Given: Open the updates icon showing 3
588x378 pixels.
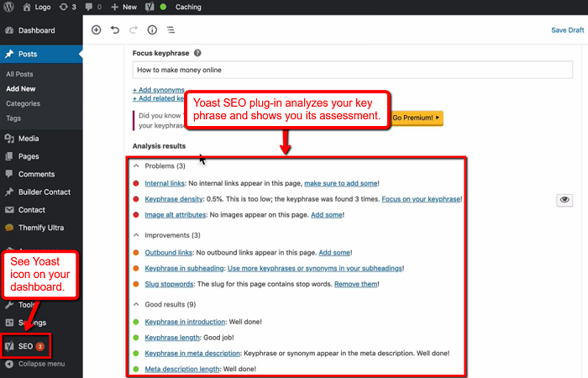Looking at the screenshot, I should click(67, 7).
